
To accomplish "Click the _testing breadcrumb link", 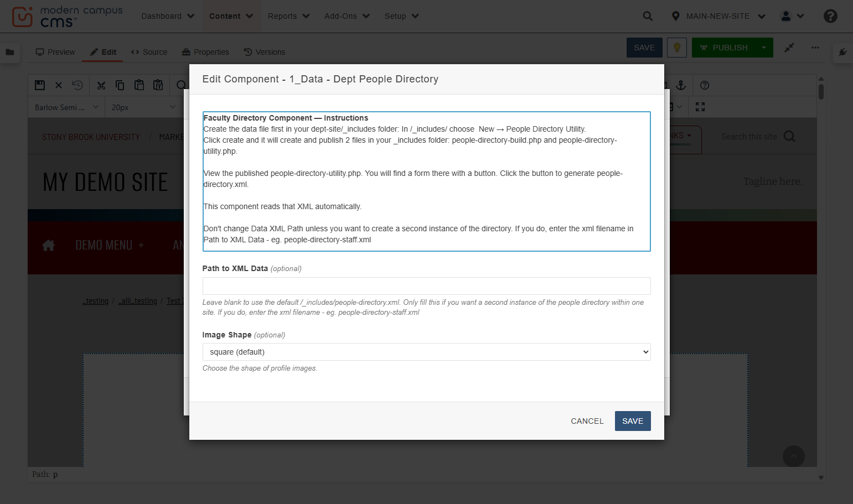I will [96, 301].
